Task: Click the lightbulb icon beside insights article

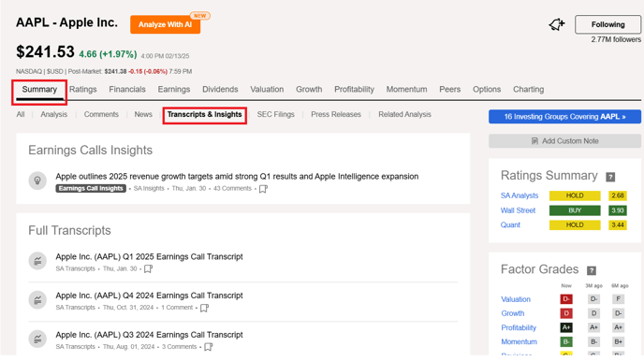Action: [37, 180]
